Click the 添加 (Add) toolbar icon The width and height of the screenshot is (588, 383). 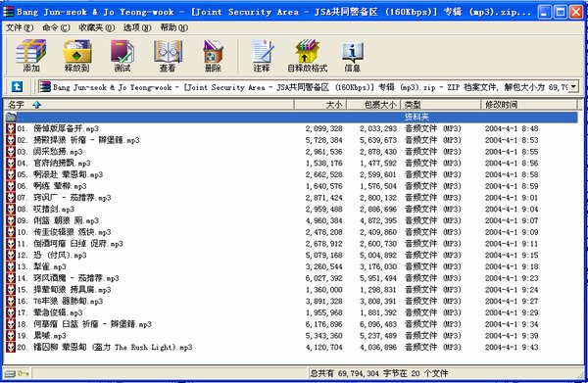(31, 56)
